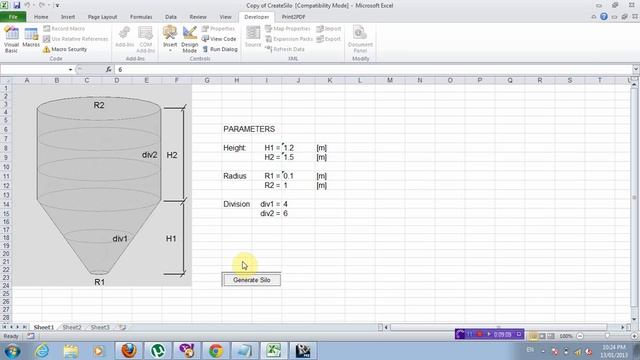Toggle Design Mode

[x=189, y=40]
